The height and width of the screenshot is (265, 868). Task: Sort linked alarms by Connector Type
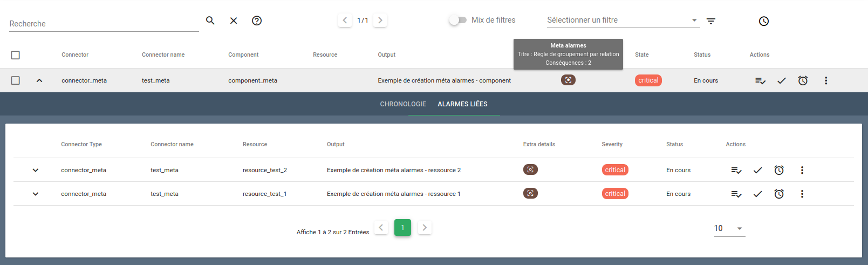coord(81,144)
